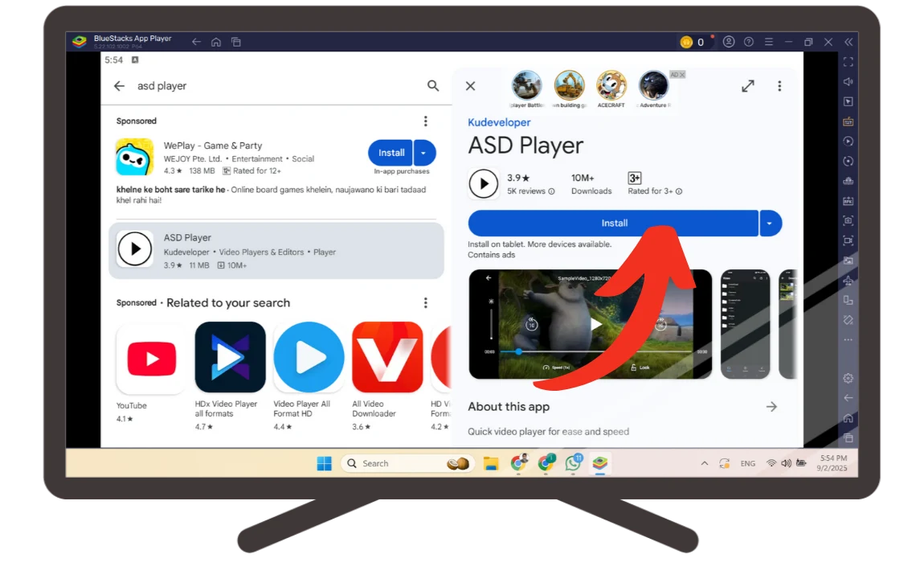Open Kudeveloper developer page
The width and height of the screenshot is (924, 579).
click(x=499, y=122)
